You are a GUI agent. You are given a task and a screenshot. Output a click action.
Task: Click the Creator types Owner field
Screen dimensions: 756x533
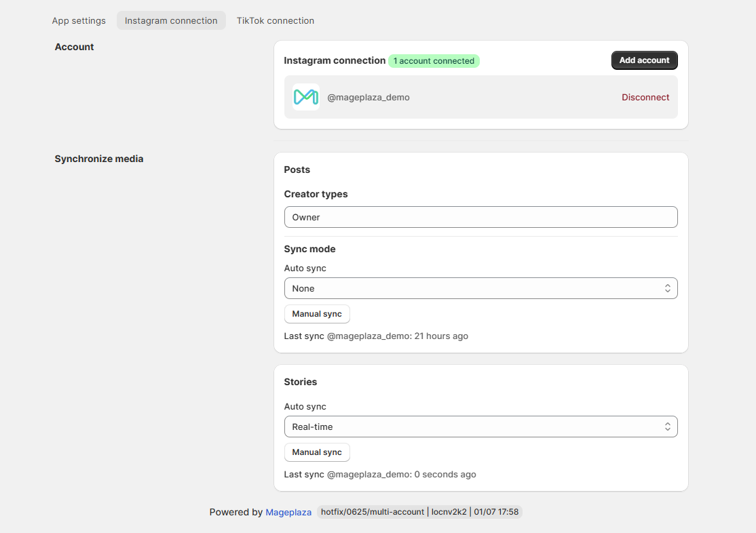tap(480, 218)
